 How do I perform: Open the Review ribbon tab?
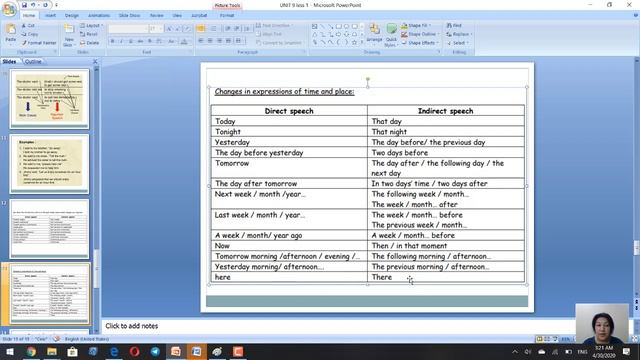pos(156,16)
